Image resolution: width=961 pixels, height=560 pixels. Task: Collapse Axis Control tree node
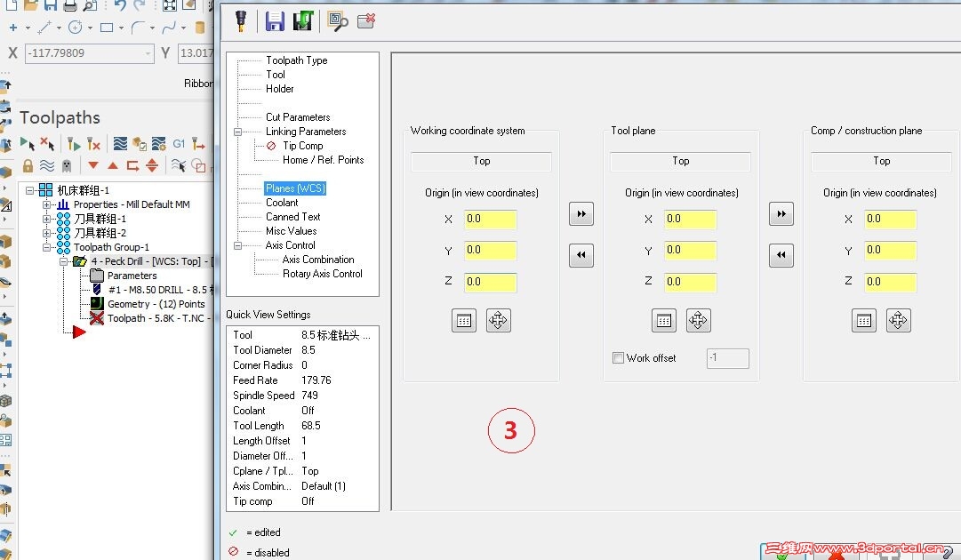(x=237, y=245)
